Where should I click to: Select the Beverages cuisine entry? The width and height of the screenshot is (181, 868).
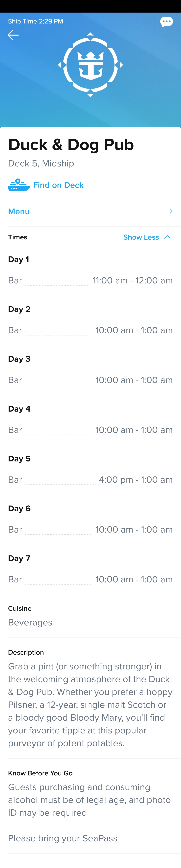coord(30,623)
